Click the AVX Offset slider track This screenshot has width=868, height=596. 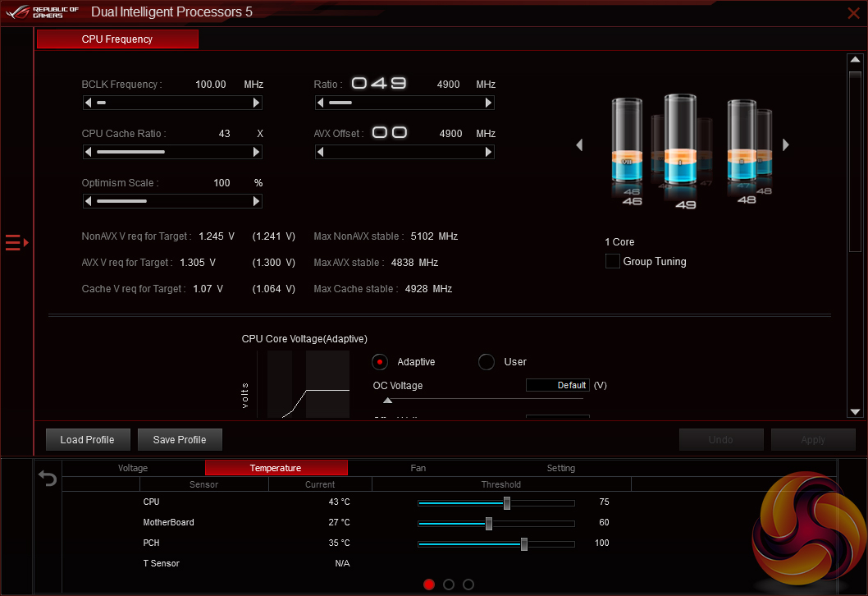click(404, 152)
